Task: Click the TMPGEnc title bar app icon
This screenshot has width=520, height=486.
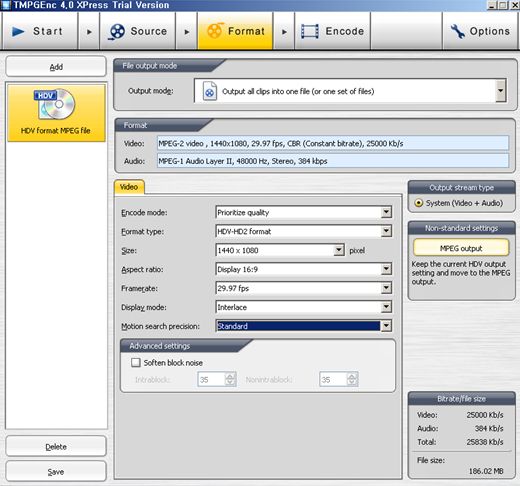Action: (6, 5)
